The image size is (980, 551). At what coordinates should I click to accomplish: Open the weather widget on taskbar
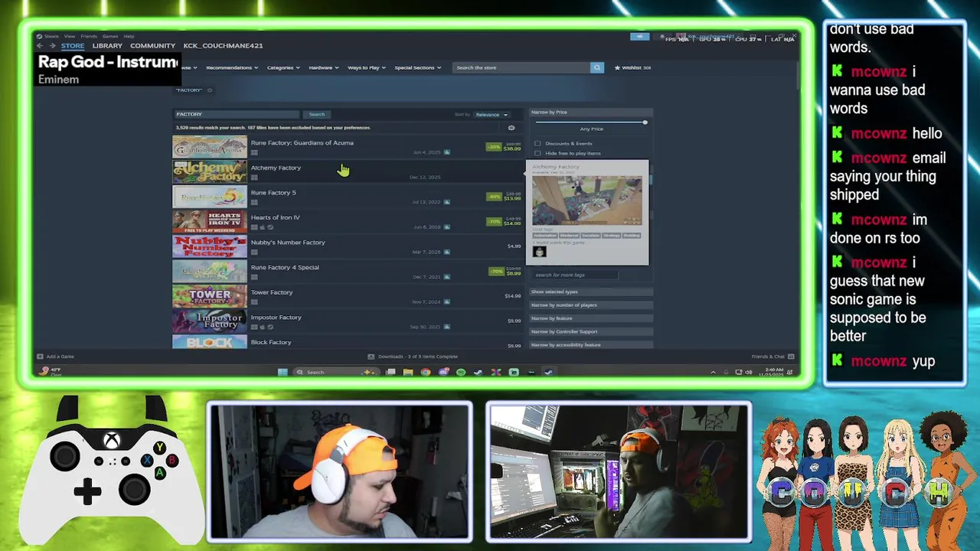coord(51,372)
